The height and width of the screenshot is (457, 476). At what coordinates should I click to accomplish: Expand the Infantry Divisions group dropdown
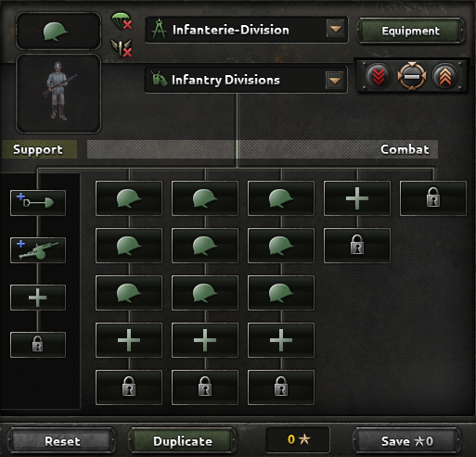coord(335,81)
